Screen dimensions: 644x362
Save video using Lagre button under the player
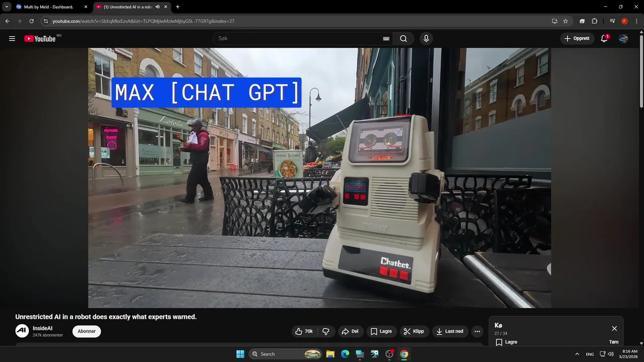(x=381, y=331)
